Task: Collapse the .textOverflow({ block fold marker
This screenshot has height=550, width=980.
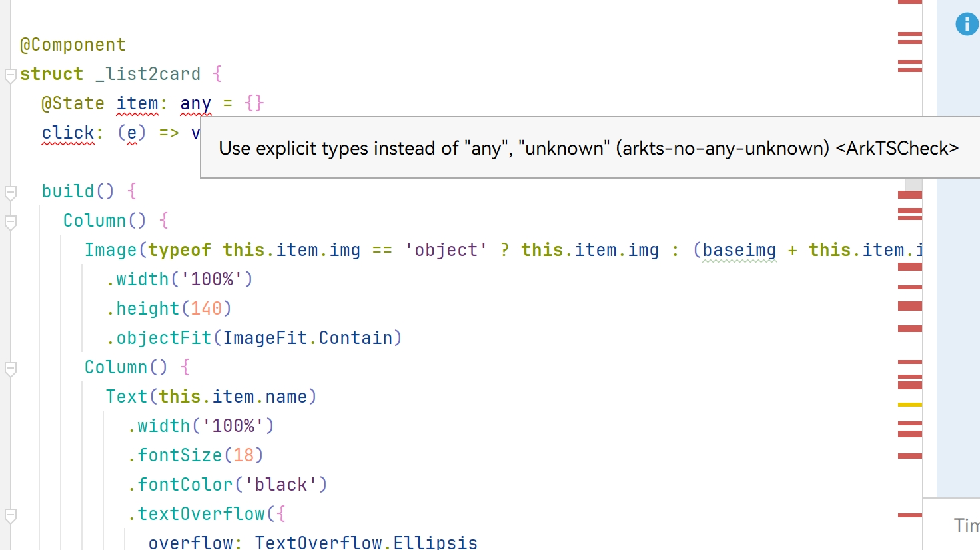Action: click(x=10, y=515)
